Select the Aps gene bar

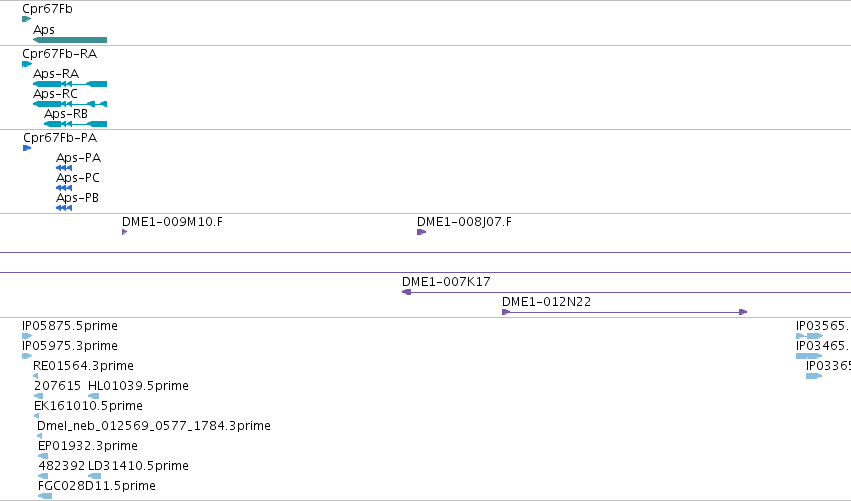70,40
